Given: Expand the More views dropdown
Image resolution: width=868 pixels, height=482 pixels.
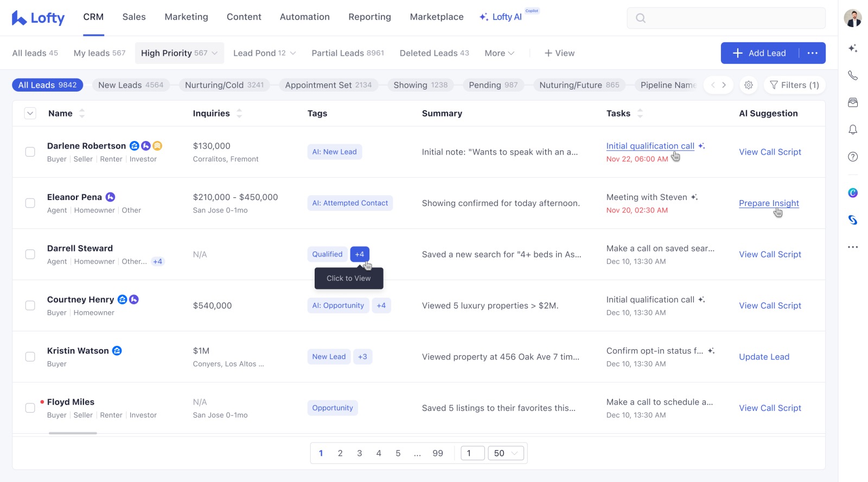Looking at the screenshot, I should (499, 53).
